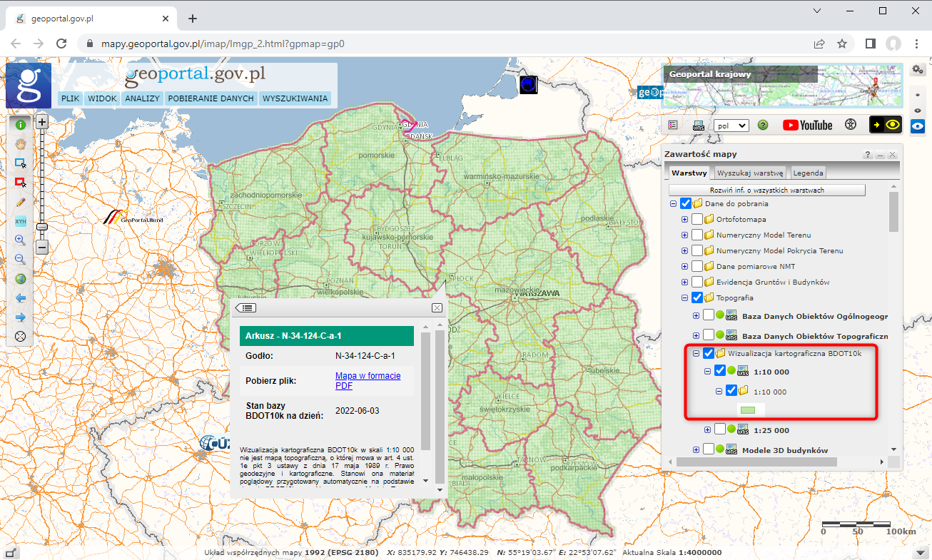Select the pan hand tool

tap(21, 143)
